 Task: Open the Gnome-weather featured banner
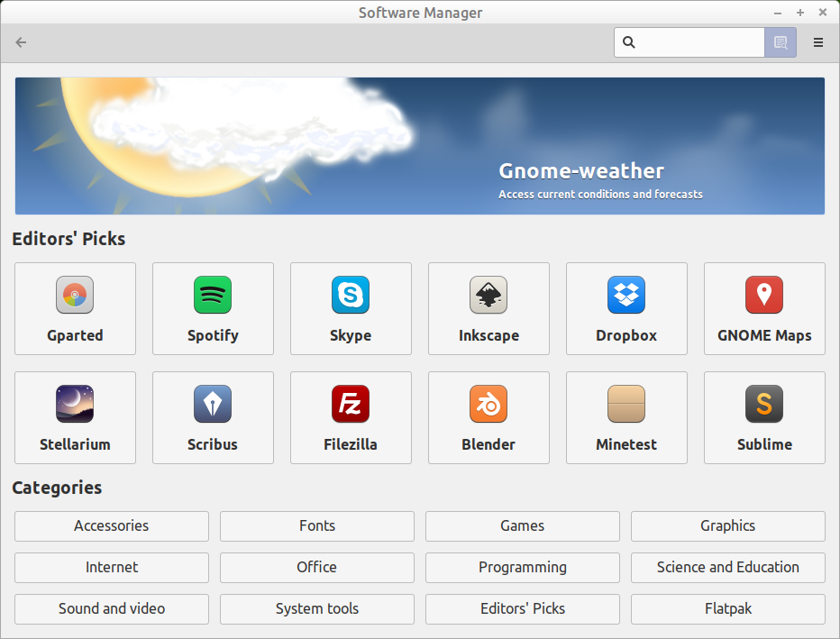[420, 145]
